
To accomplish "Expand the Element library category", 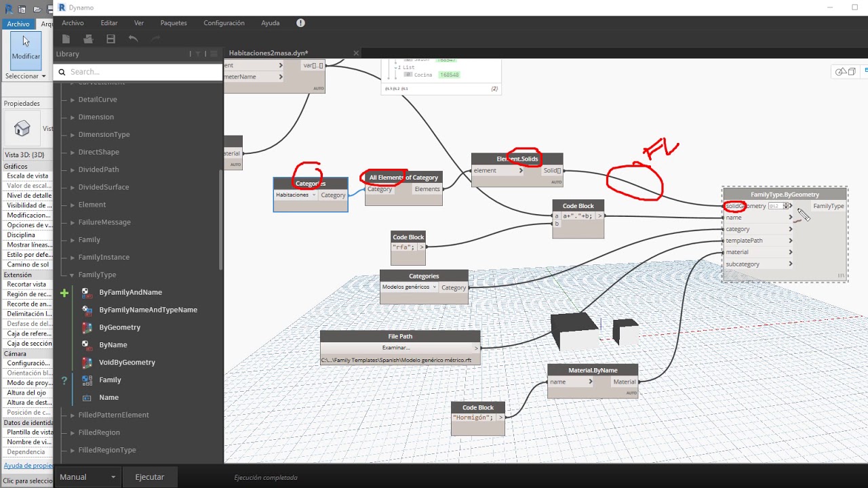I will [73, 205].
